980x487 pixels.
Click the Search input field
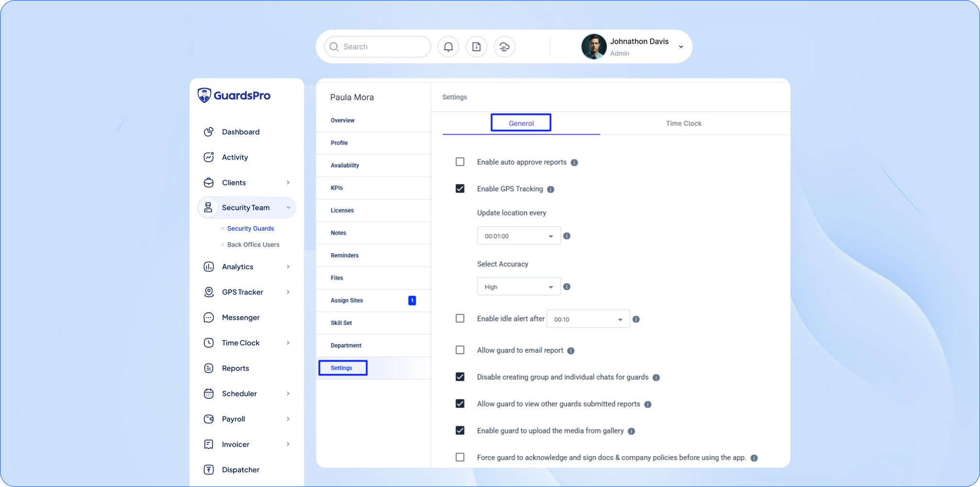click(378, 47)
